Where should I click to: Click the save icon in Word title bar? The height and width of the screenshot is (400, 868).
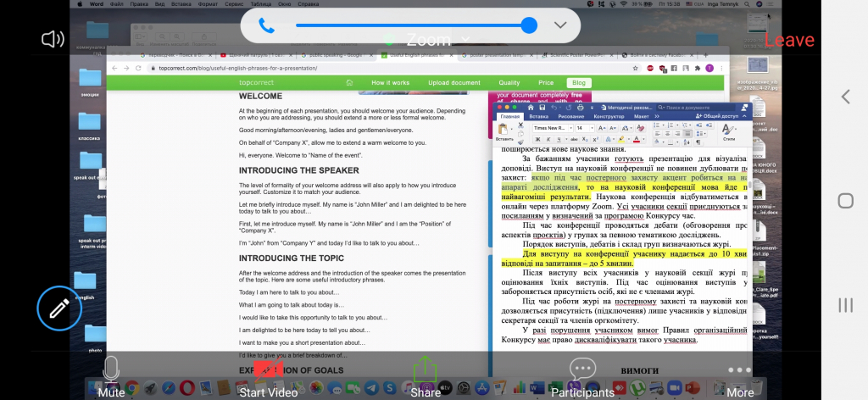click(x=542, y=108)
